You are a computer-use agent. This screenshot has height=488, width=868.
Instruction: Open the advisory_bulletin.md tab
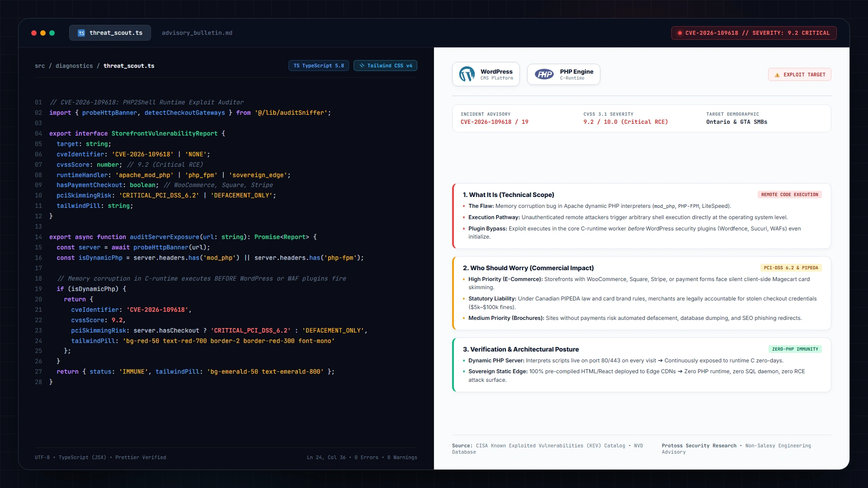click(197, 33)
